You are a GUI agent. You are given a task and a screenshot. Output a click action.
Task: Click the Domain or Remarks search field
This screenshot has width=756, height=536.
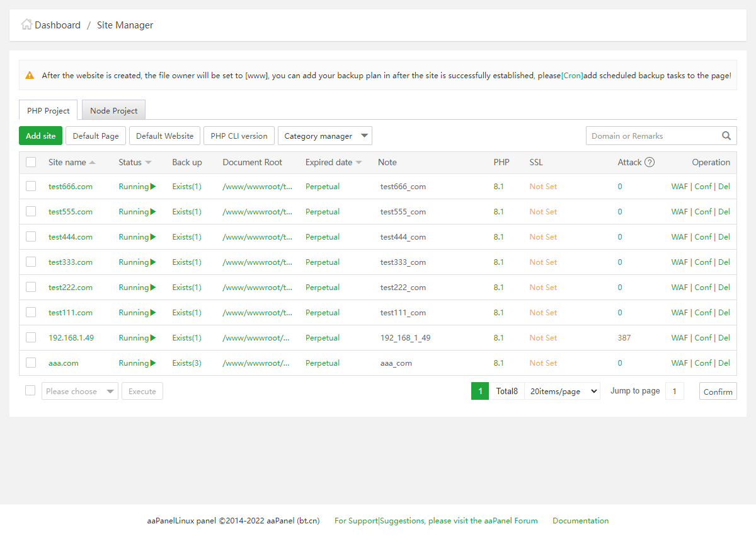(652, 136)
